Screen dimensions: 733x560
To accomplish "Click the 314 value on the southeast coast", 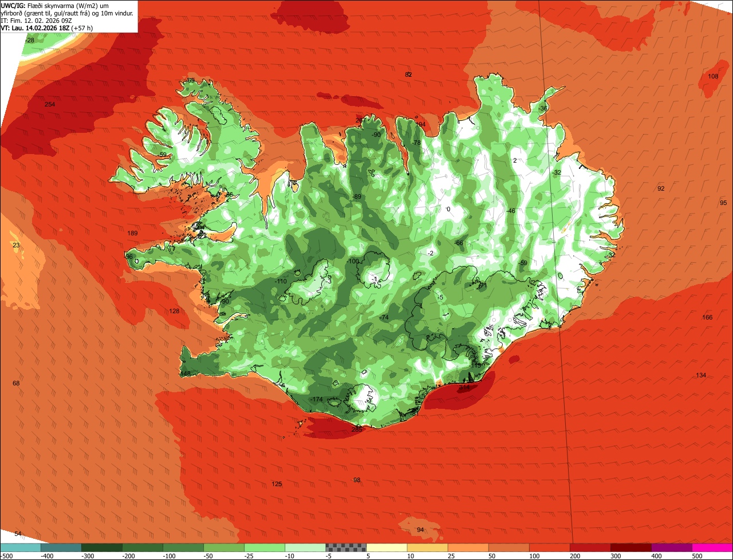I will pyautogui.click(x=464, y=388).
